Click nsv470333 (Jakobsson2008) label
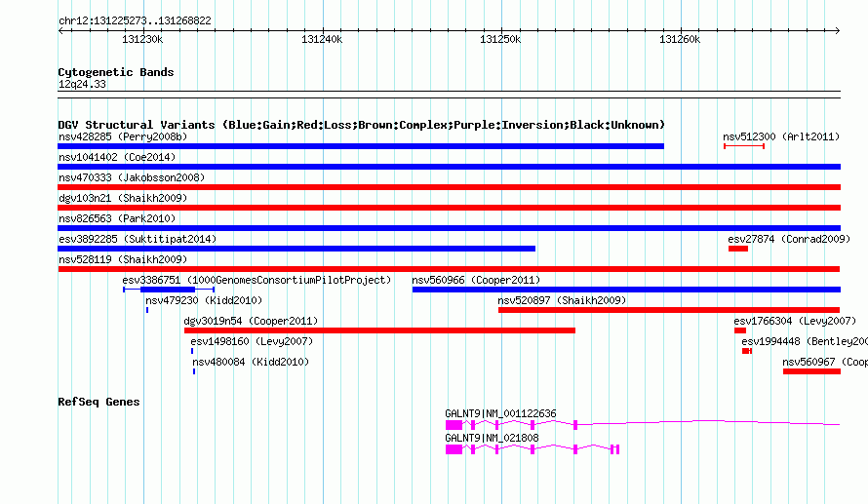Image resolution: width=868 pixels, height=504 pixels. point(132,177)
